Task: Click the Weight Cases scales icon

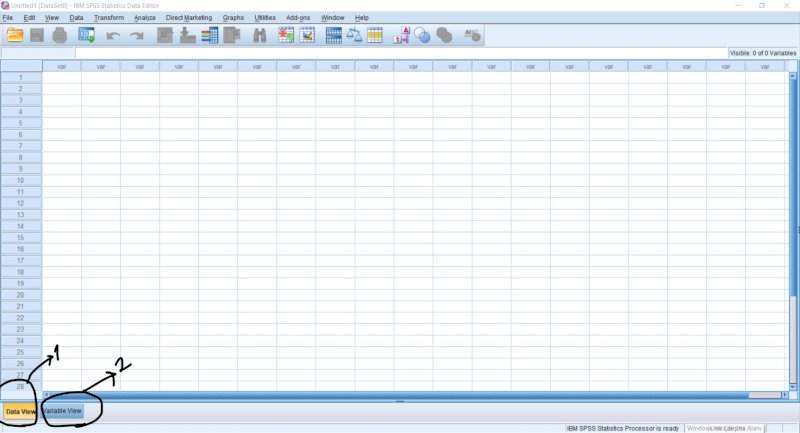Action: (354, 35)
